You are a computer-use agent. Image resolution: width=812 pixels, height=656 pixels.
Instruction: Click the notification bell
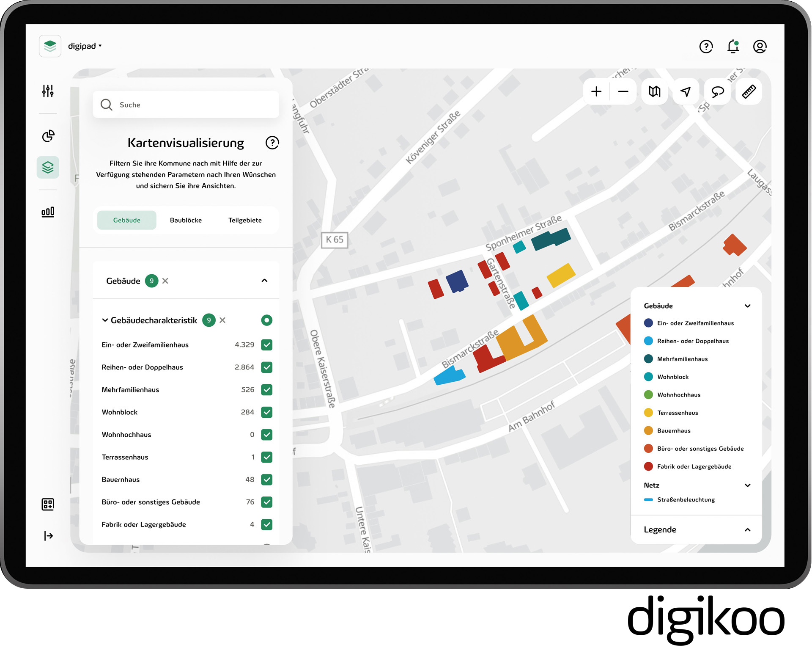[733, 47]
